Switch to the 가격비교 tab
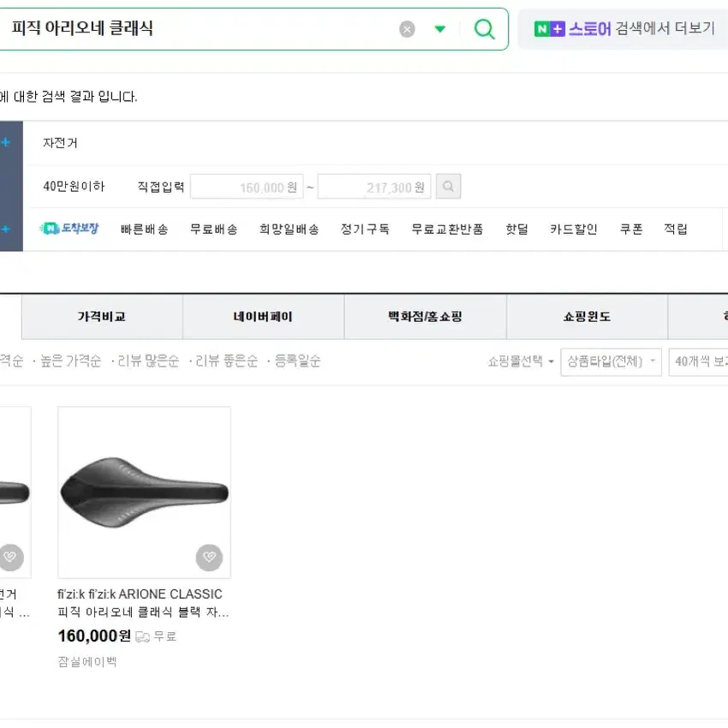 coord(102,317)
